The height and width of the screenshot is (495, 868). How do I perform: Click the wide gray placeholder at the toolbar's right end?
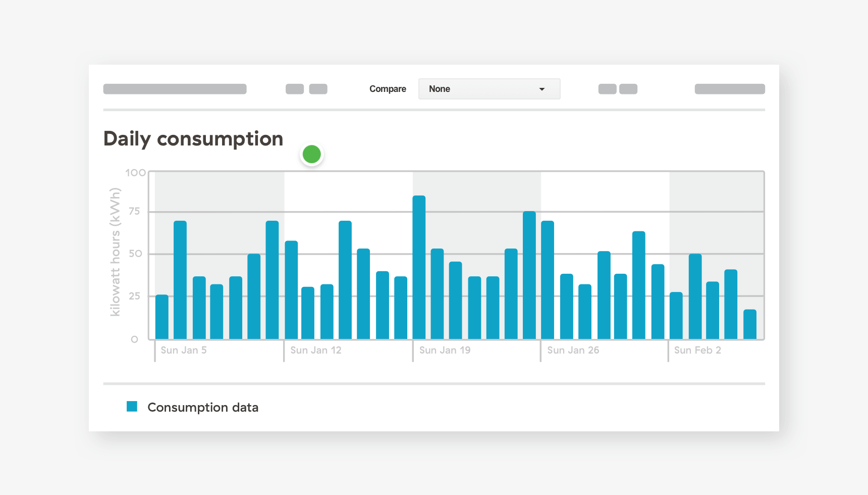(730, 89)
